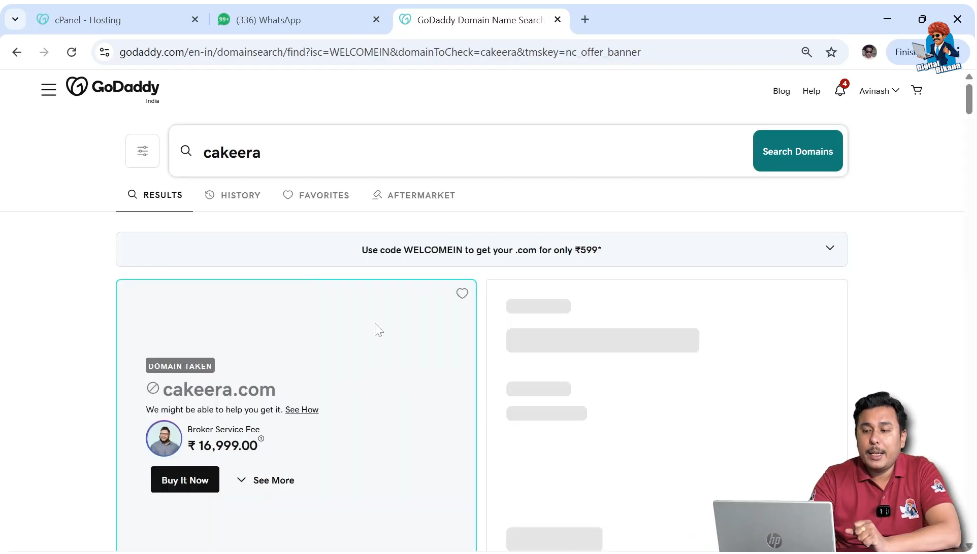Open the GoDaddy hamburger menu
Screen dimensions: 977x554
(x=49, y=90)
